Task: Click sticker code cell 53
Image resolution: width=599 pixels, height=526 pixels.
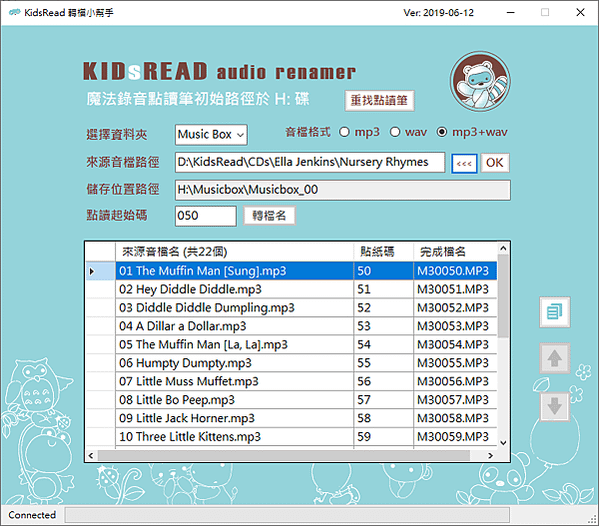Action: pos(383,326)
